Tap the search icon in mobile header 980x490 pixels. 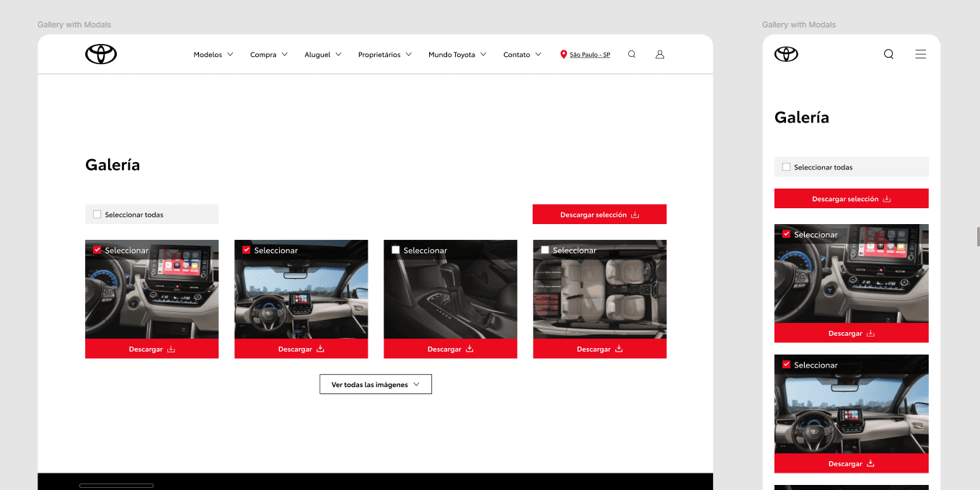tap(888, 54)
